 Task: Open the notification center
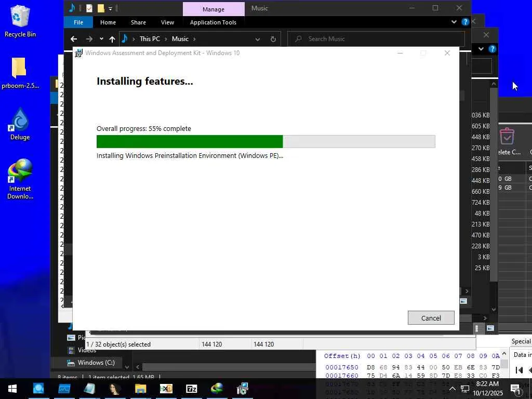point(515,389)
